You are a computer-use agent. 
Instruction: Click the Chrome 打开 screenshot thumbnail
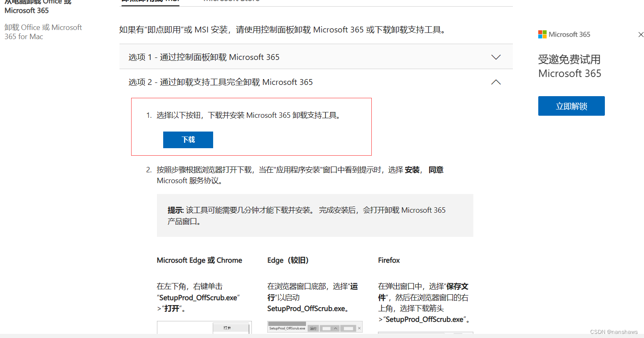pos(204,328)
